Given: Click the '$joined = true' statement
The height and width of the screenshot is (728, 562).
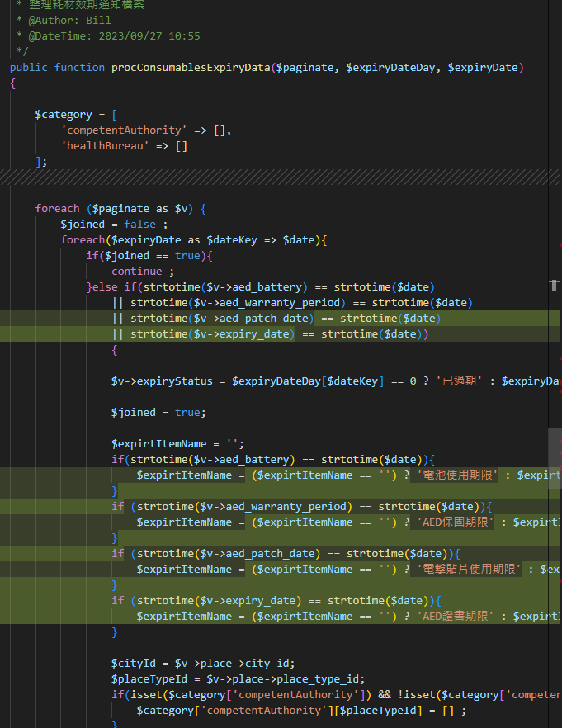Looking at the screenshot, I should point(158,412).
